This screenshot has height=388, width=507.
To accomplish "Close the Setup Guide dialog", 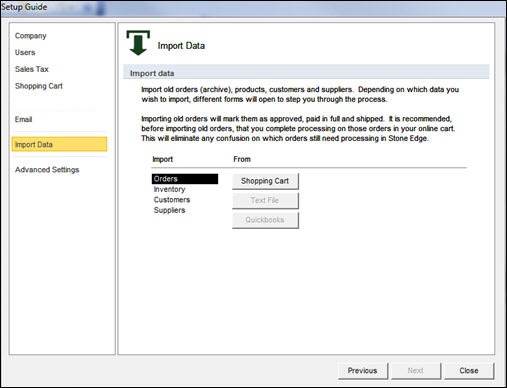I will coord(469,371).
